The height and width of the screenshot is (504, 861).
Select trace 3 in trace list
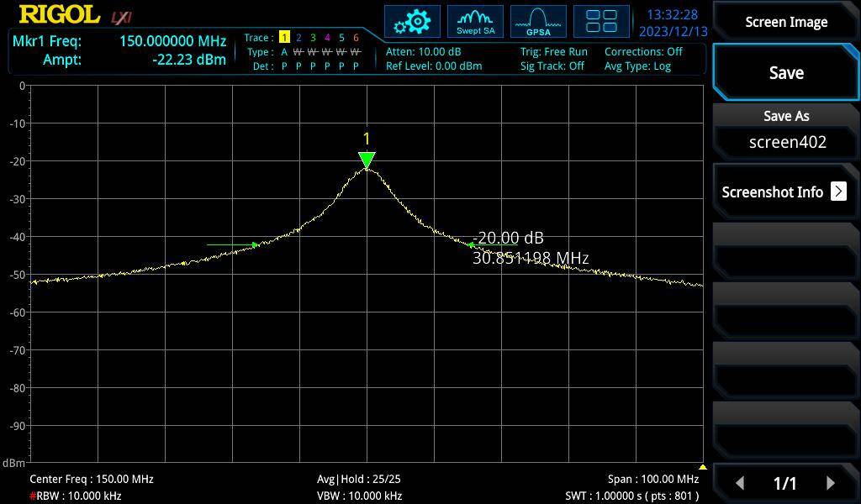pos(313,38)
